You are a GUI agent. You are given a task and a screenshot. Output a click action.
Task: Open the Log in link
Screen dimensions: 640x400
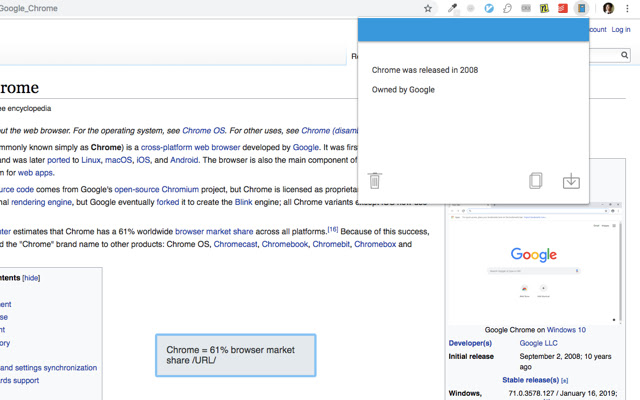620,29
